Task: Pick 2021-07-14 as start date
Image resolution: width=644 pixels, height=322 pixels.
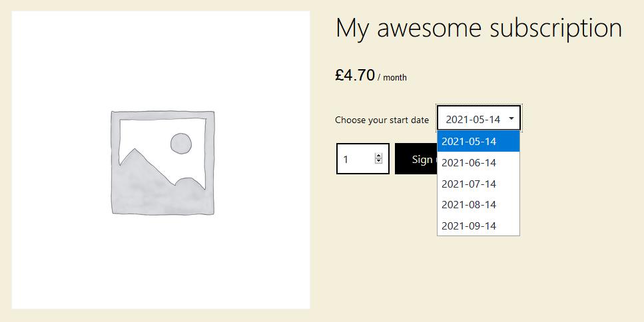Action: (x=478, y=184)
